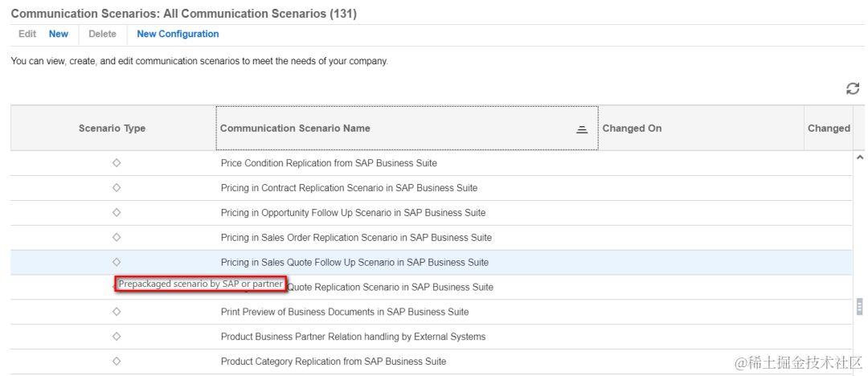Click the Delete toolbar button

click(102, 34)
